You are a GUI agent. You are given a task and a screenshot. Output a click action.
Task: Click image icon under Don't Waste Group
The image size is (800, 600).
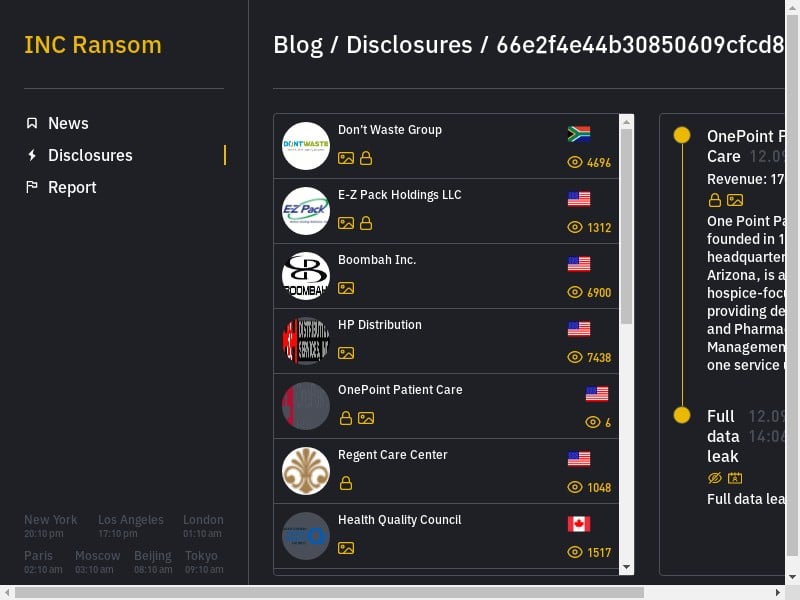[346, 158]
